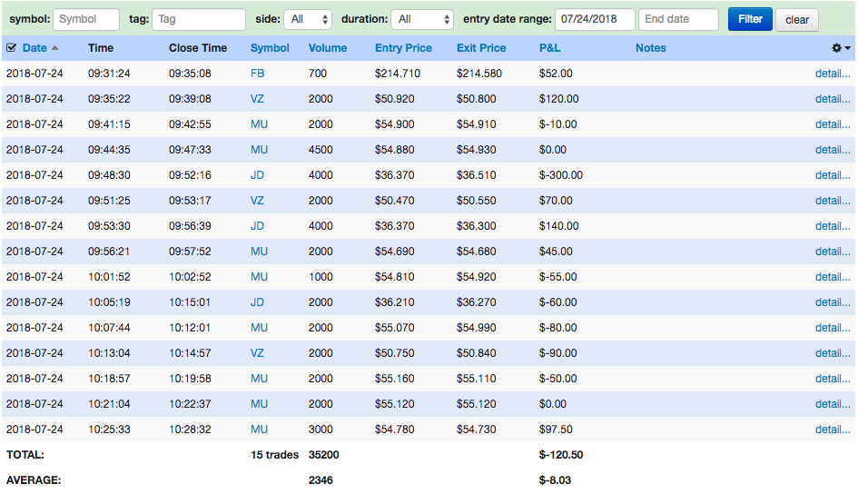868x504 pixels.
Task: View detail for the VZ trade at 09:51:25
Action: [833, 201]
